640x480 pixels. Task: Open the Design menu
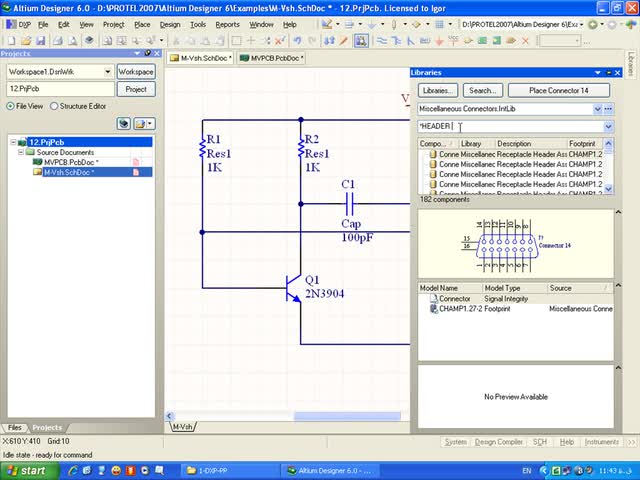click(170, 24)
